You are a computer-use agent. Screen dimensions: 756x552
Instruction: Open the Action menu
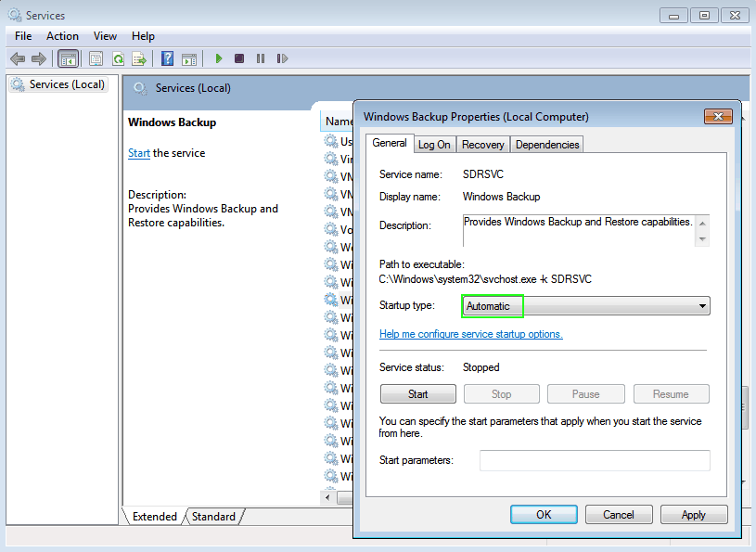[62, 36]
